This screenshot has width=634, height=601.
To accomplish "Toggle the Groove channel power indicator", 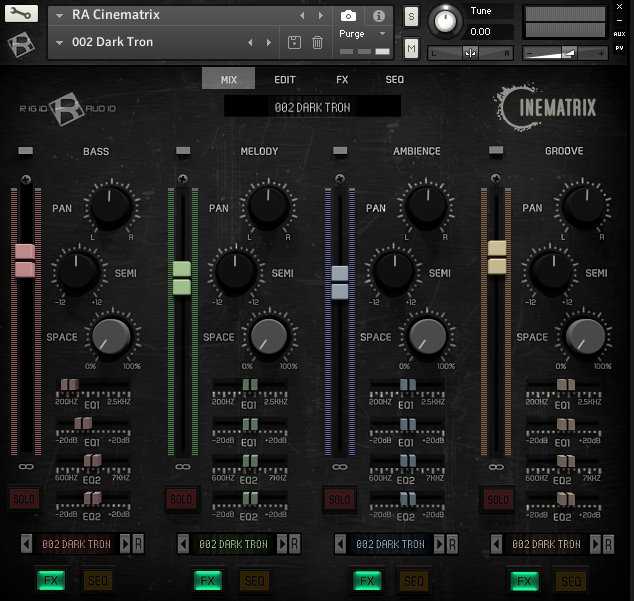I will pos(496,151).
